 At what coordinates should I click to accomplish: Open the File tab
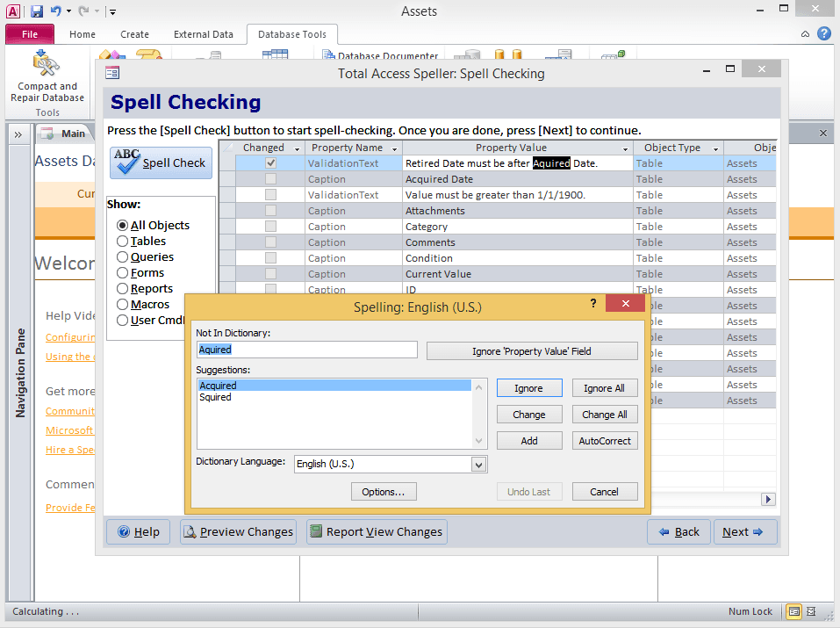point(30,34)
